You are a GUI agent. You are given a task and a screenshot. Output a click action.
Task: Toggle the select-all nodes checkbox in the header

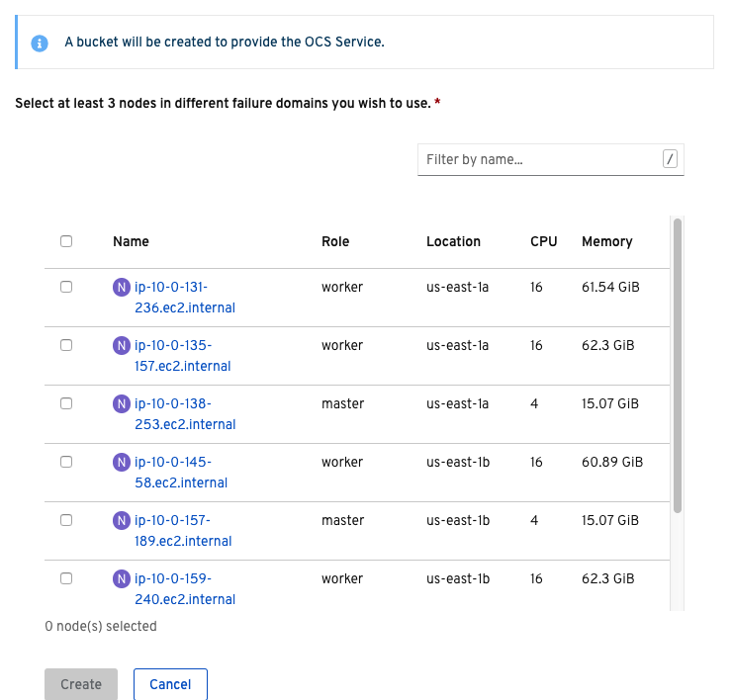pos(66,241)
